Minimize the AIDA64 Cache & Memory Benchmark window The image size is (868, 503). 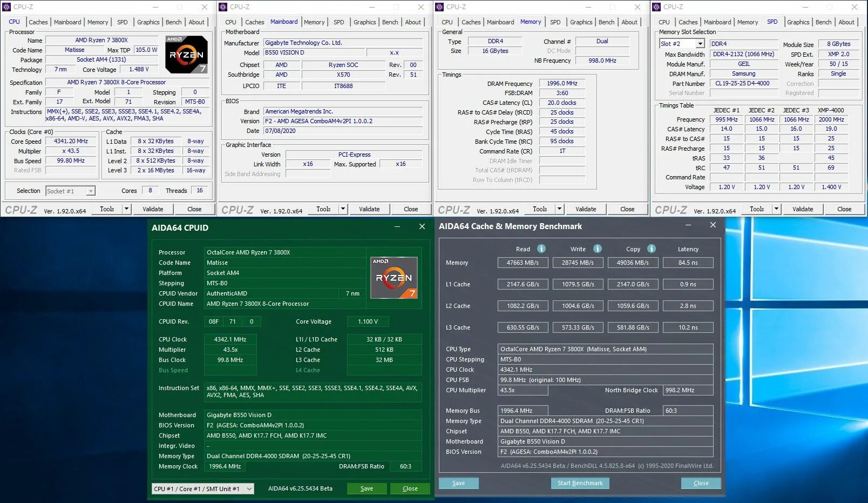coord(688,225)
